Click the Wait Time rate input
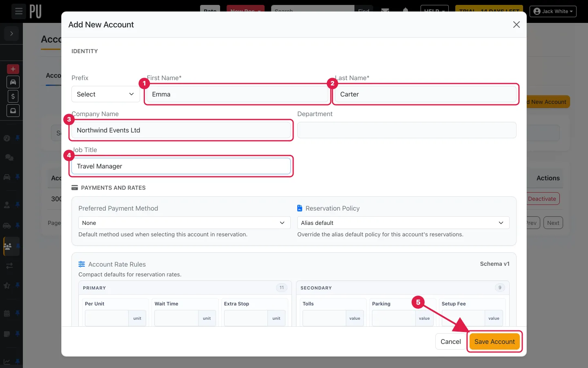Image resolution: width=588 pixels, height=368 pixels. tap(176, 318)
